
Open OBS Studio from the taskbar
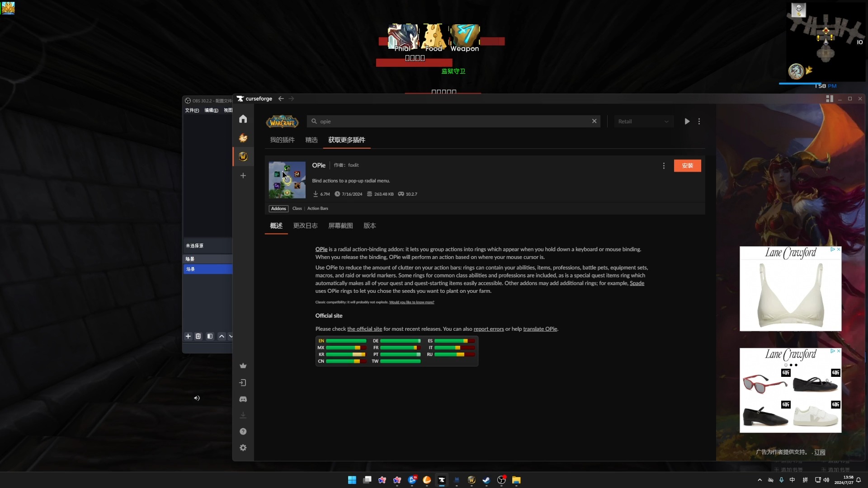[x=501, y=480]
